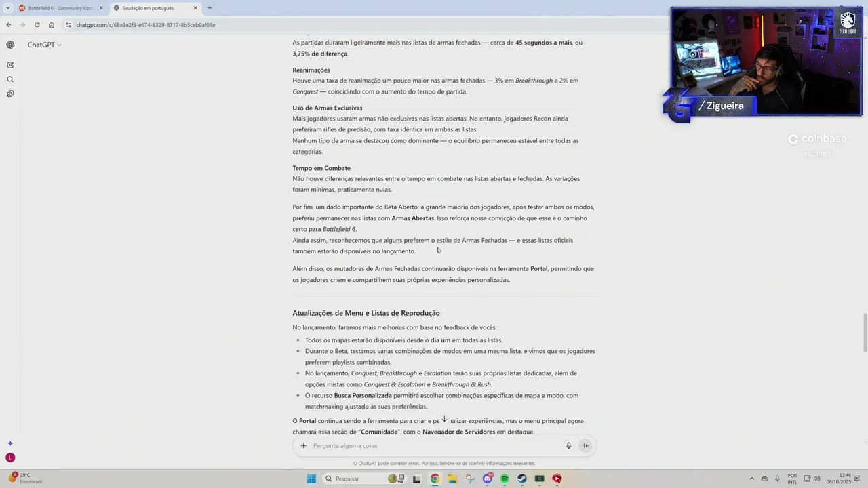Show hidden system tray icons chevron

(x=751, y=479)
